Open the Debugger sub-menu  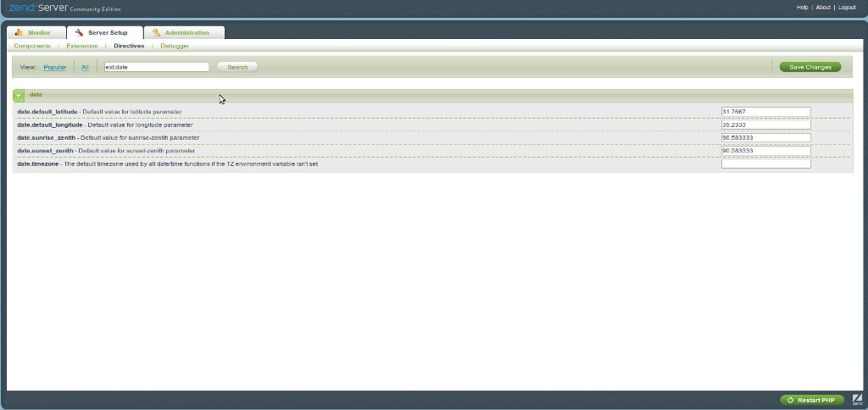click(x=175, y=46)
